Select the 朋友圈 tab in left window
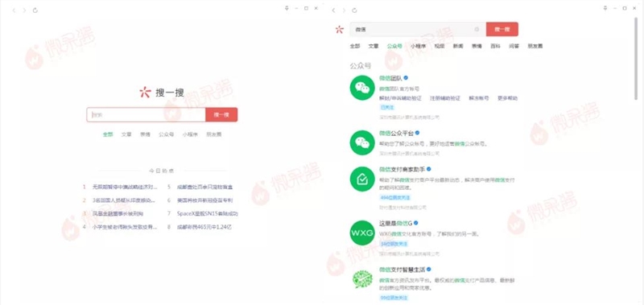This screenshot has width=644, height=305. click(x=214, y=134)
